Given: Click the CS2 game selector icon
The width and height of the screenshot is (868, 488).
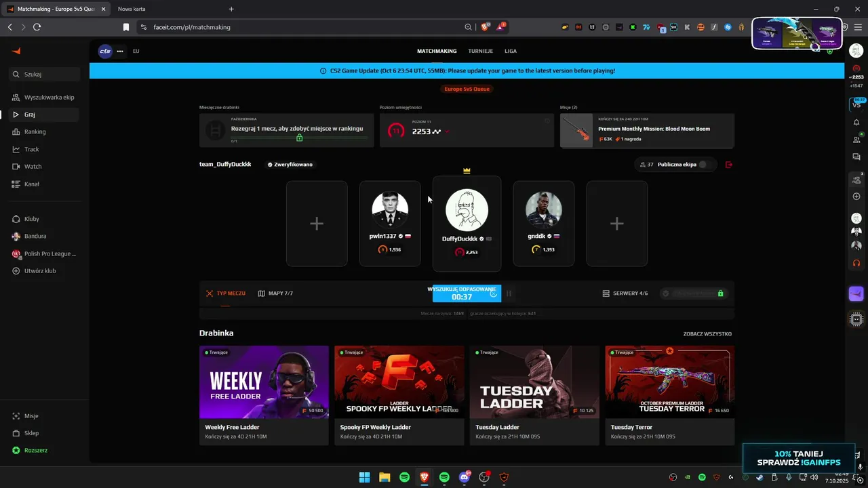Looking at the screenshot, I should (105, 51).
